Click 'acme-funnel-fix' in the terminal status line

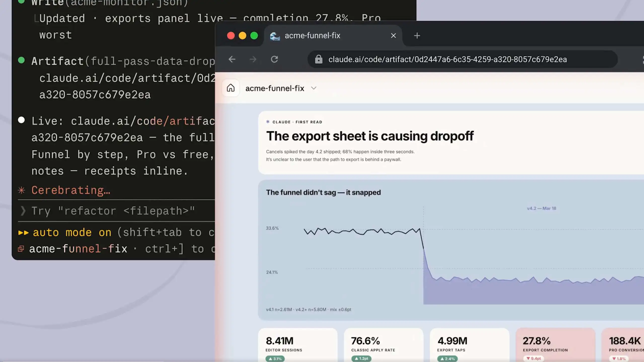[x=78, y=249]
